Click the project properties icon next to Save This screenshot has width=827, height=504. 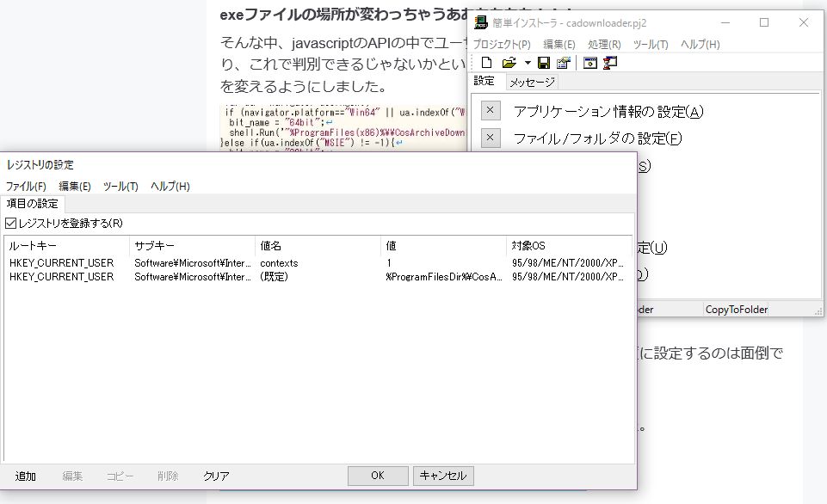pyautogui.click(x=564, y=63)
